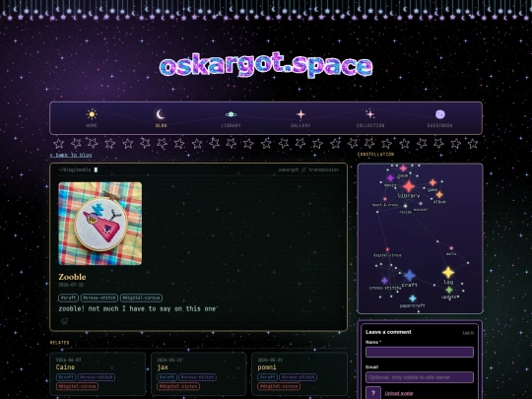Screen dimensions: 532x399
Task: Open the related post Caine
Action: point(65,367)
